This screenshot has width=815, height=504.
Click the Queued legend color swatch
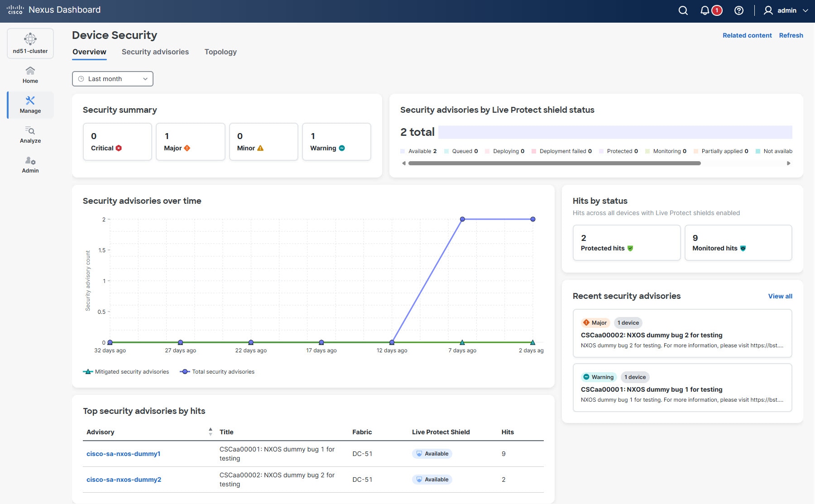pyautogui.click(x=446, y=151)
